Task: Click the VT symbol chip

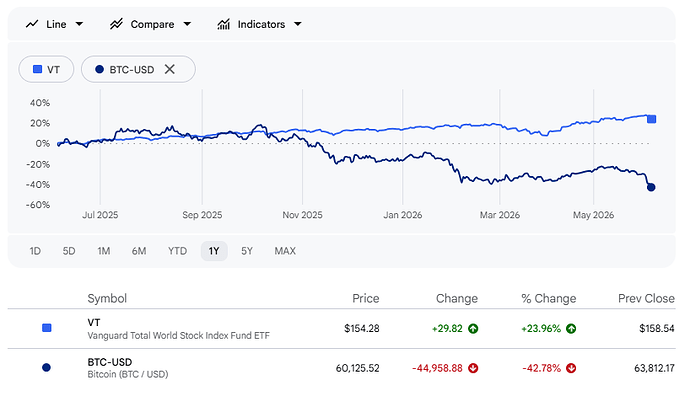Action: coord(46,69)
